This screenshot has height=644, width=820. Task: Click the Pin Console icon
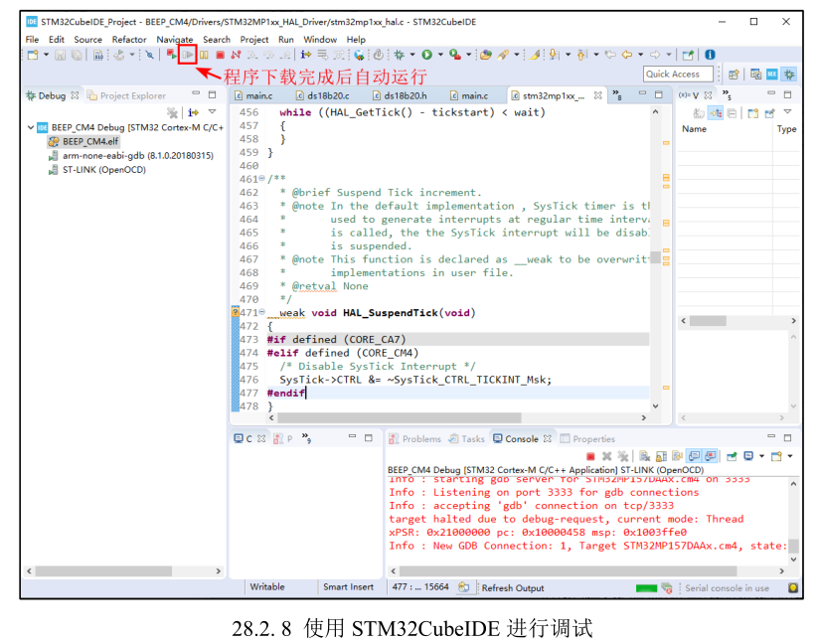tap(732, 456)
